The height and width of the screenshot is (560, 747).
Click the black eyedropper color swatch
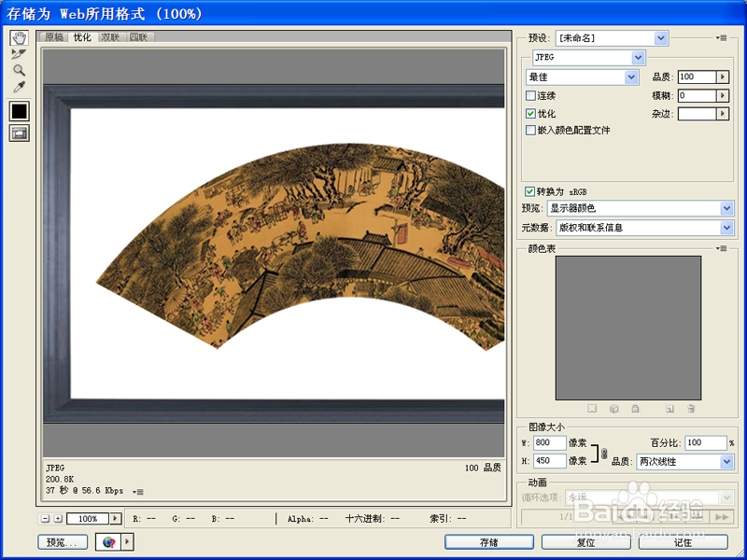[x=20, y=111]
